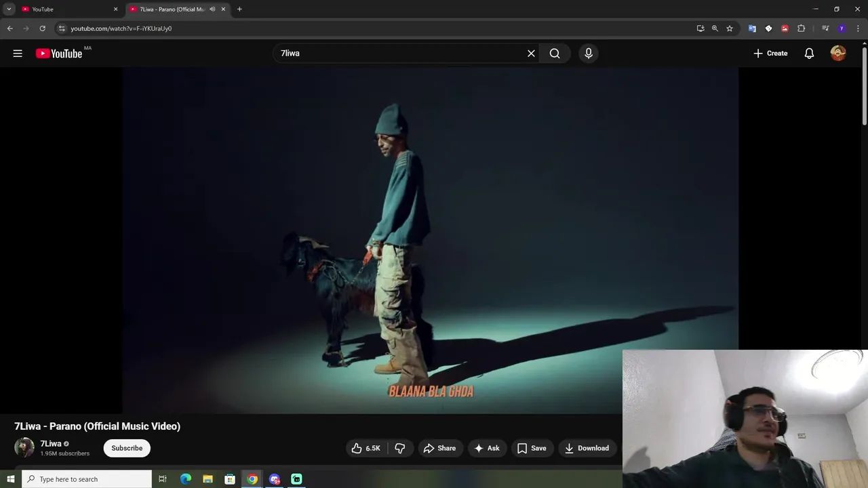Close the YouTube tab
This screenshot has width=868, height=488.
click(115, 9)
